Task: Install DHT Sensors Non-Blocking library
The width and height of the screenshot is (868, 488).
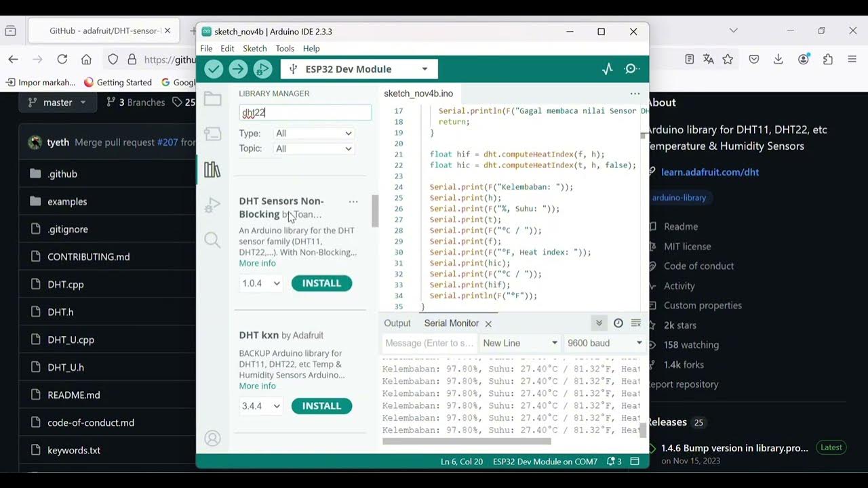Action: point(321,283)
